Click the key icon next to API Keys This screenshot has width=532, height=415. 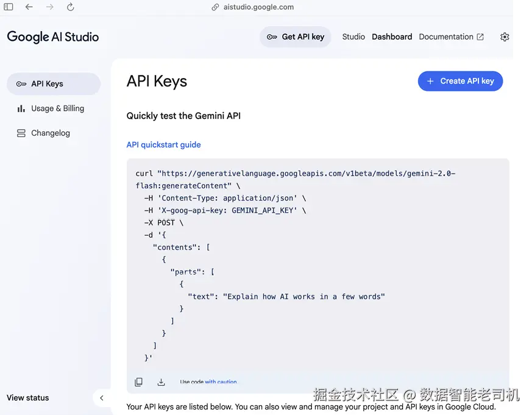tap(21, 84)
